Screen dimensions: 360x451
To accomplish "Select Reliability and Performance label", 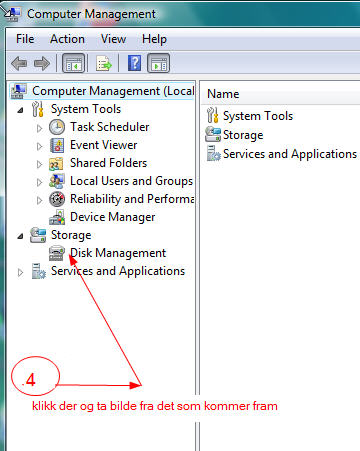I will (x=132, y=199).
